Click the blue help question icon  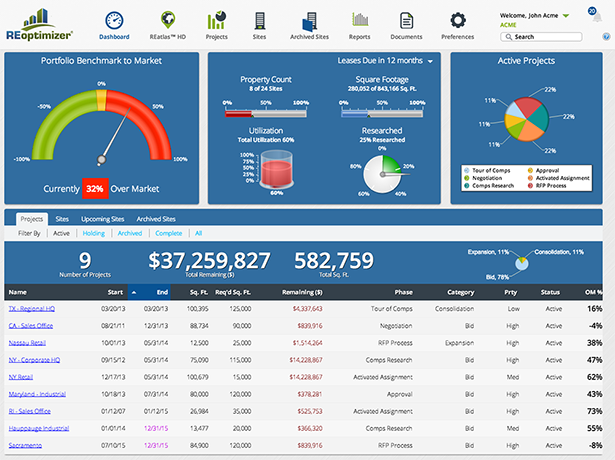pos(606,36)
